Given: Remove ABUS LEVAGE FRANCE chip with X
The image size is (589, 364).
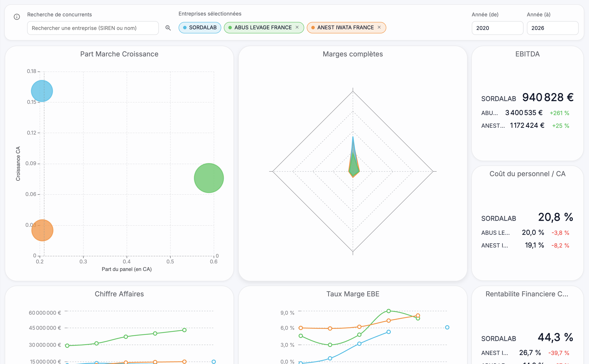Looking at the screenshot, I should 297,27.
